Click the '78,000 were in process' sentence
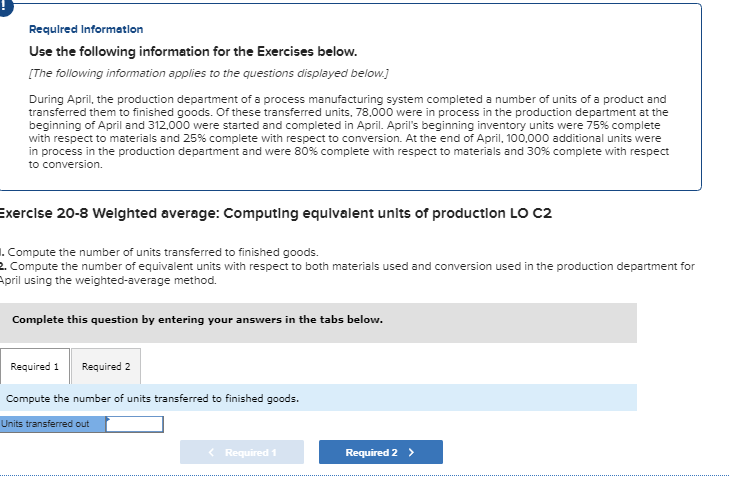Viewport: 729px width, 477px height. point(349,113)
